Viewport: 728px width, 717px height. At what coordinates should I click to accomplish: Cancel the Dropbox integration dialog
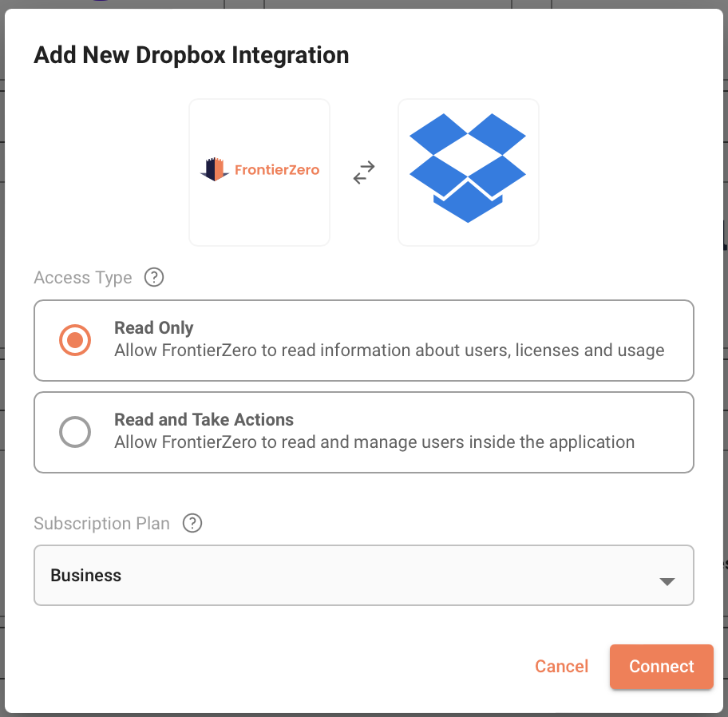pos(561,667)
